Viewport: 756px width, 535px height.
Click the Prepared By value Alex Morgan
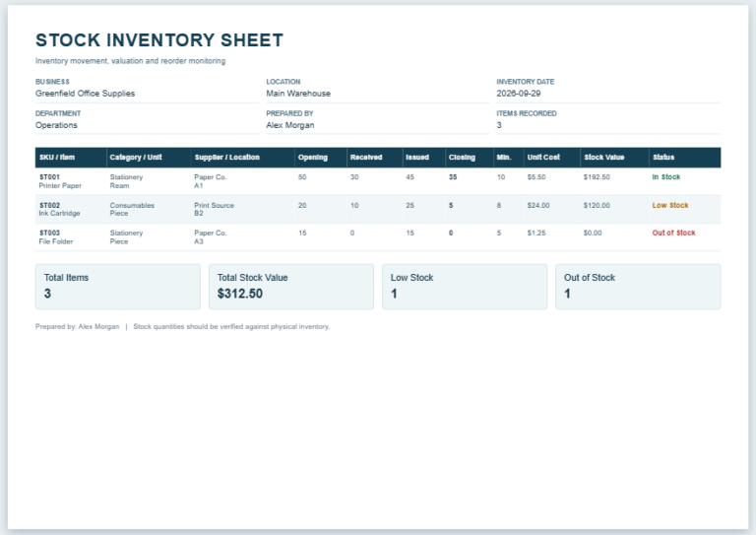pos(289,125)
